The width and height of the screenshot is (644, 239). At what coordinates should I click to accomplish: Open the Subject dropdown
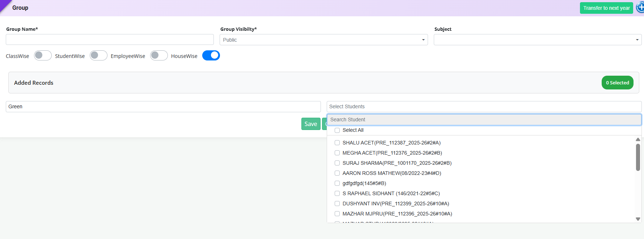pyautogui.click(x=538, y=40)
